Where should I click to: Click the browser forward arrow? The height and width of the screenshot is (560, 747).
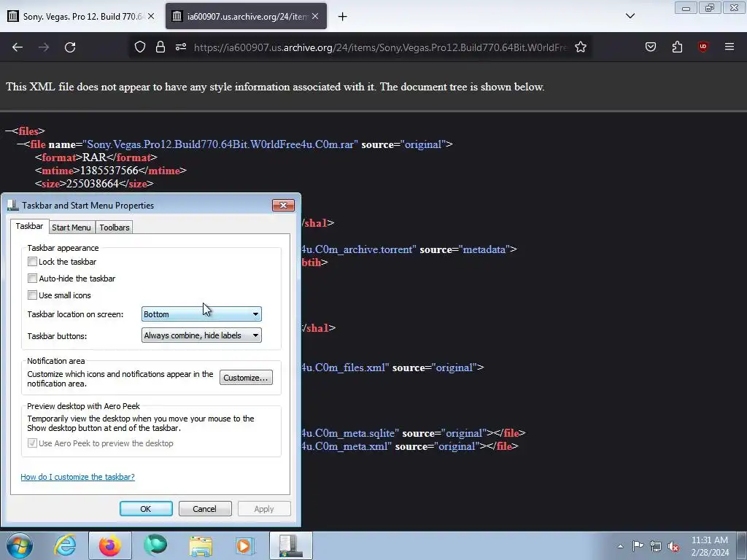pos(44,47)
